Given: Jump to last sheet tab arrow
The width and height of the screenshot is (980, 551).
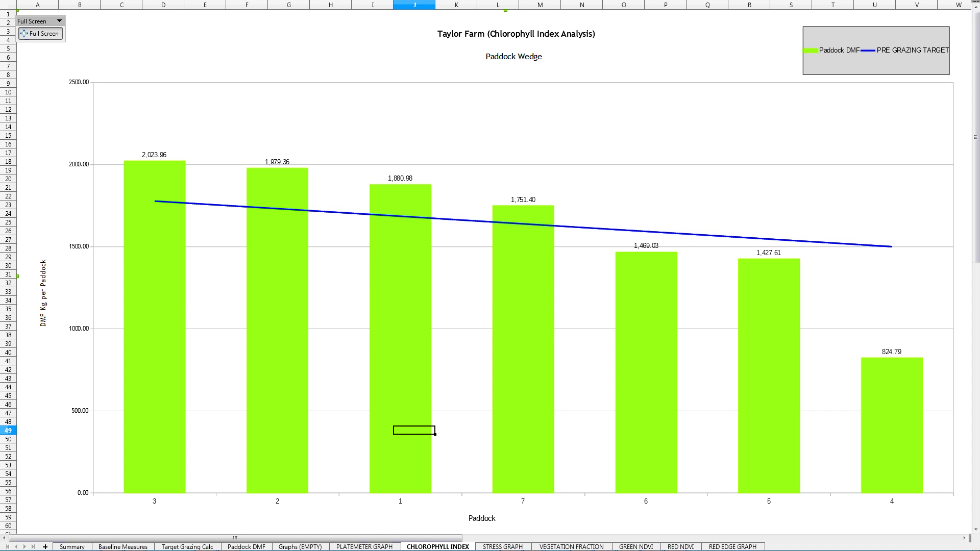Looking at the screenshot, I should (x=33, y=546).
